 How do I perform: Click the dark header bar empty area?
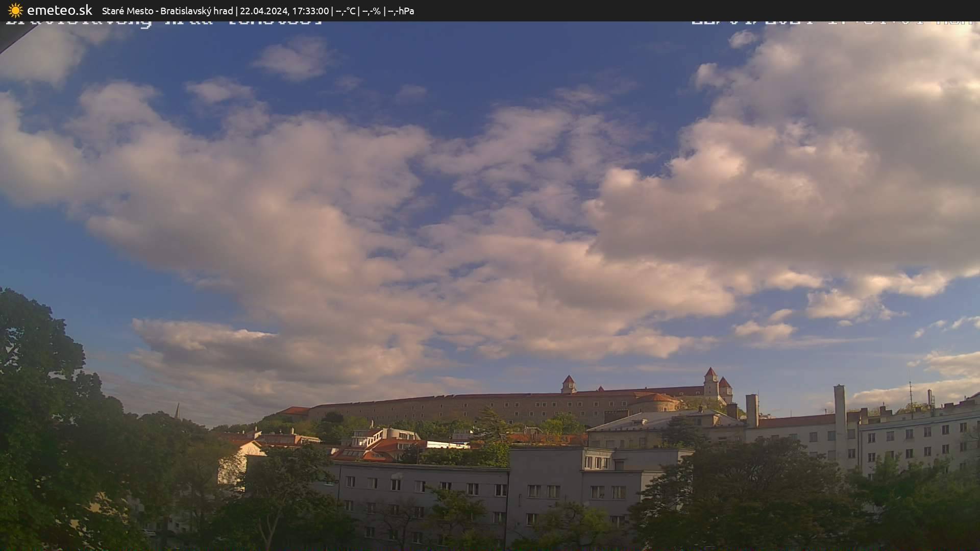point(664,10)
